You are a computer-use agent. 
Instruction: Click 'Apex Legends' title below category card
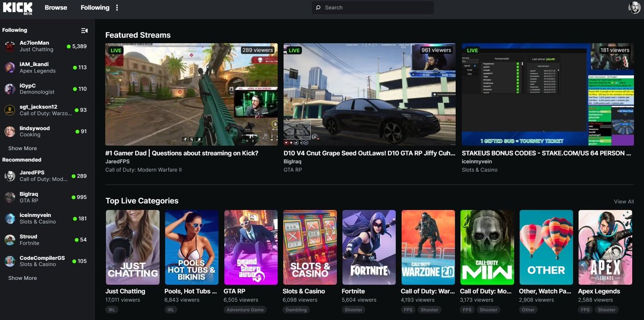(599, 292)
